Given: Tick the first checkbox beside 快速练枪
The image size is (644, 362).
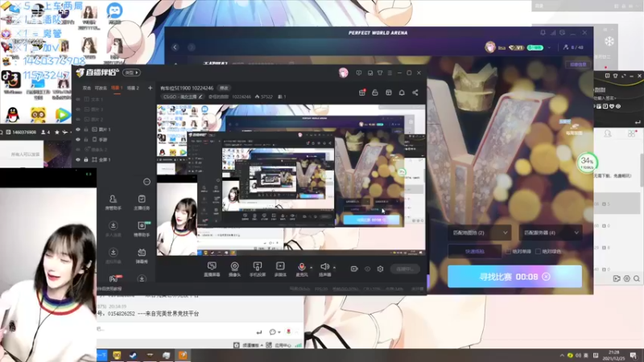Looking at the screenshot, I should [x=509, y=251].
